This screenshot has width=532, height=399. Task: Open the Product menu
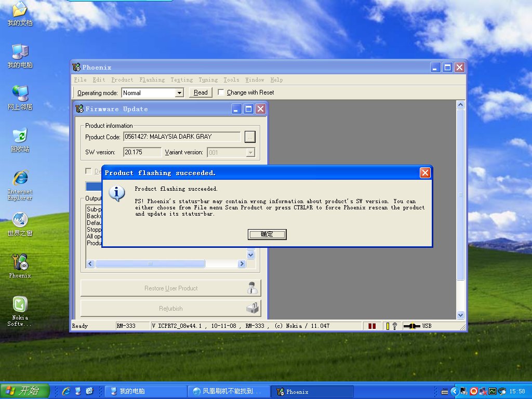122,79
